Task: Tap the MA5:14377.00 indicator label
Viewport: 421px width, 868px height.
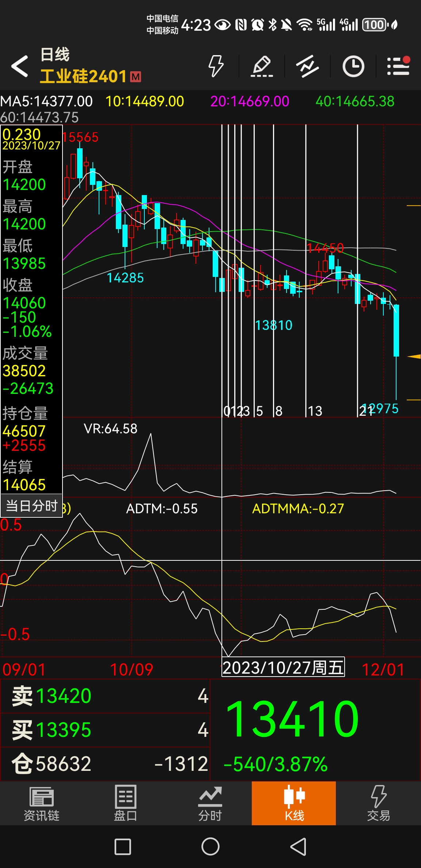Action: click(x=46, y=101)
